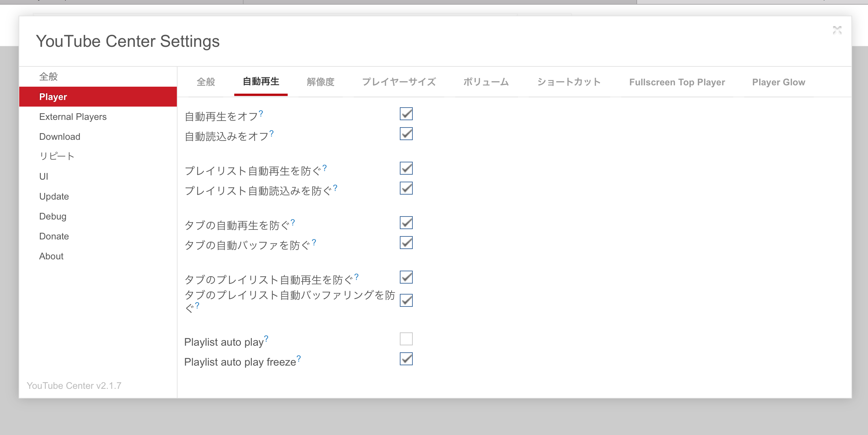This screenshot has width=868, height=435.
Task: Show help for Playlist auto play
Action: click(x=266, y=339)
